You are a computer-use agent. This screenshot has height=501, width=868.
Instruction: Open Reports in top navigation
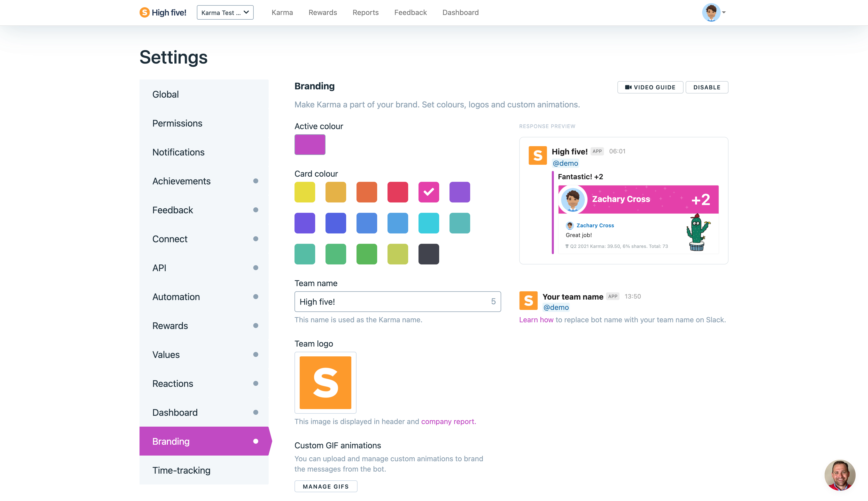coord(366,12)
